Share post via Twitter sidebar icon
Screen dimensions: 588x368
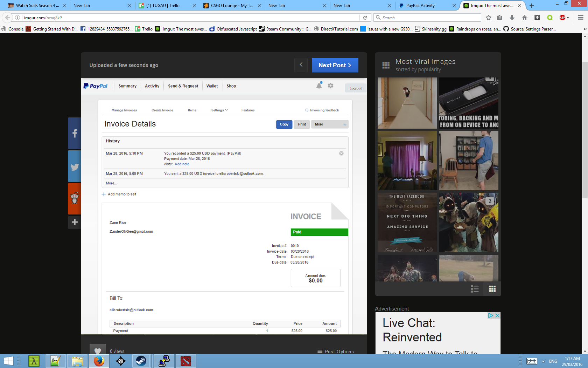point(75,167)
